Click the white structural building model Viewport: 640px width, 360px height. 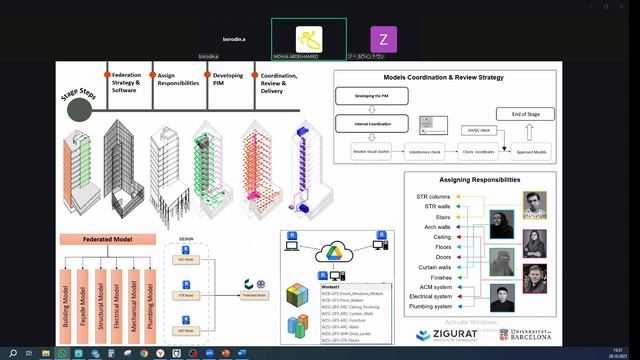tap(169, 176)
